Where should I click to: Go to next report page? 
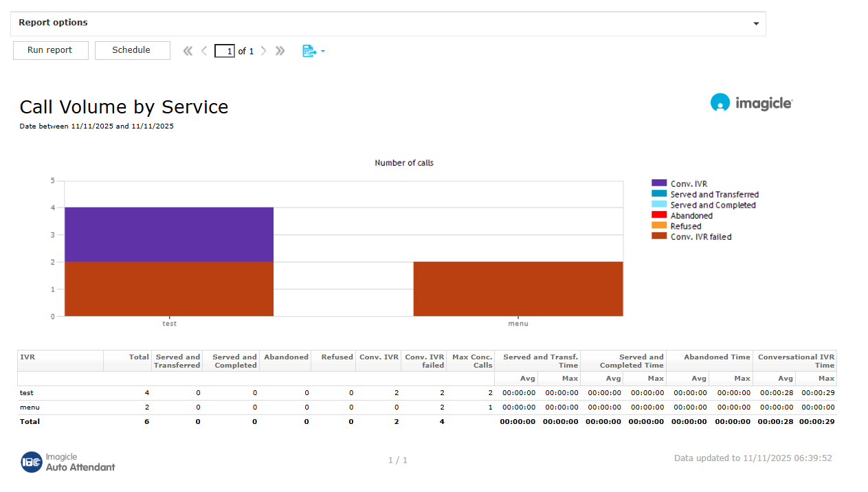tap(263, 51)
